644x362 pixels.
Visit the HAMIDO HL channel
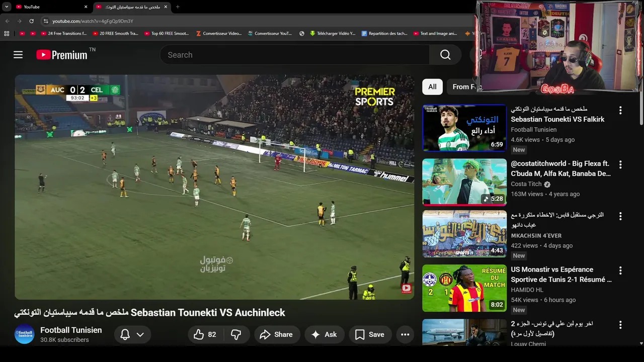pyautogui.click(x=527, y=290)
